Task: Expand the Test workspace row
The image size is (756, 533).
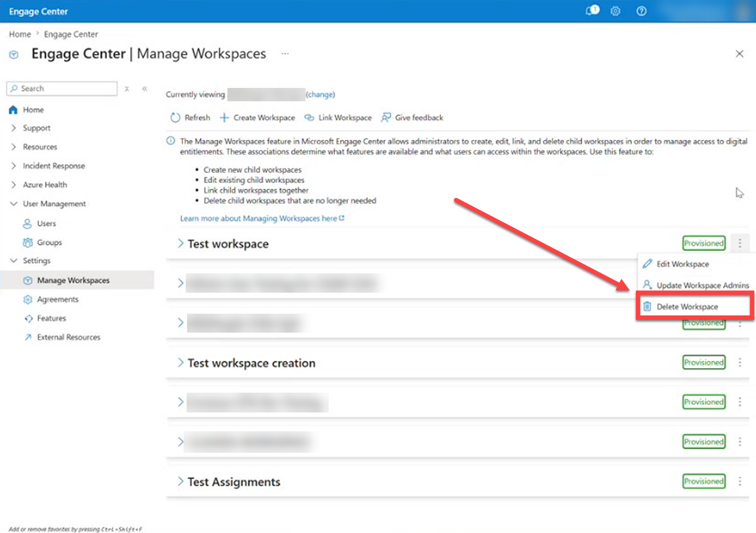Action: pos(181,243)
